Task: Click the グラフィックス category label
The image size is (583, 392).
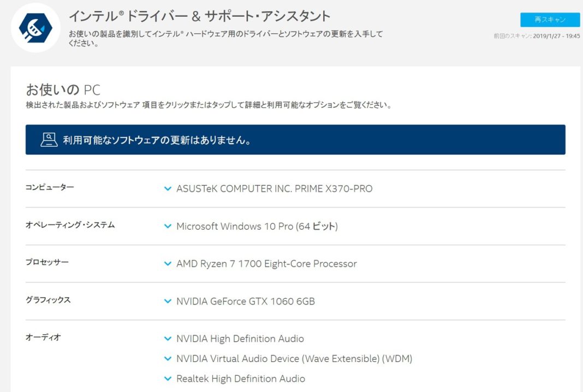Action: tap(49, 300)
